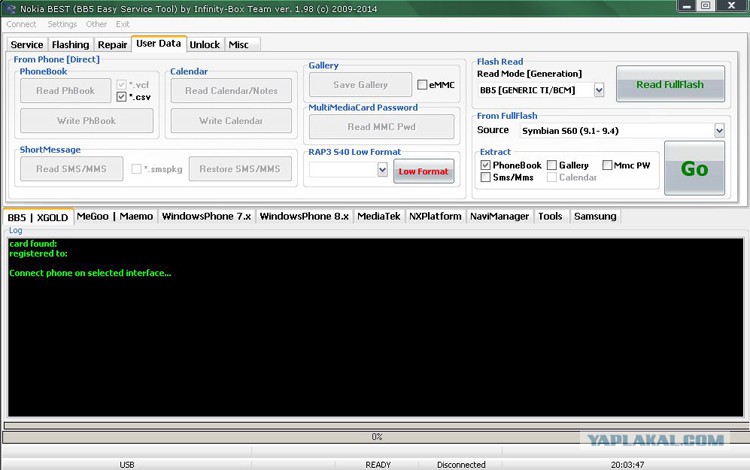750x470 pixels.
Task: Click the Write PhBook button
Action: [87, 120]
